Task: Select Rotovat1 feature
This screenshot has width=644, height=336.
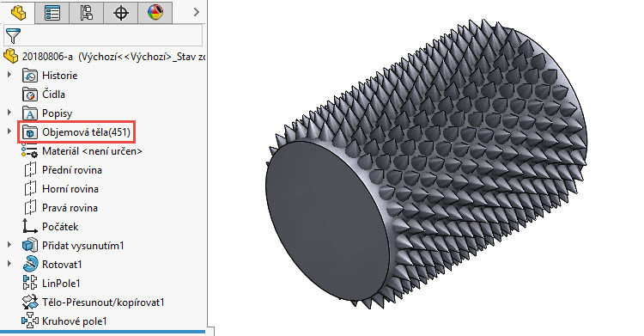Action: point(62,265)
